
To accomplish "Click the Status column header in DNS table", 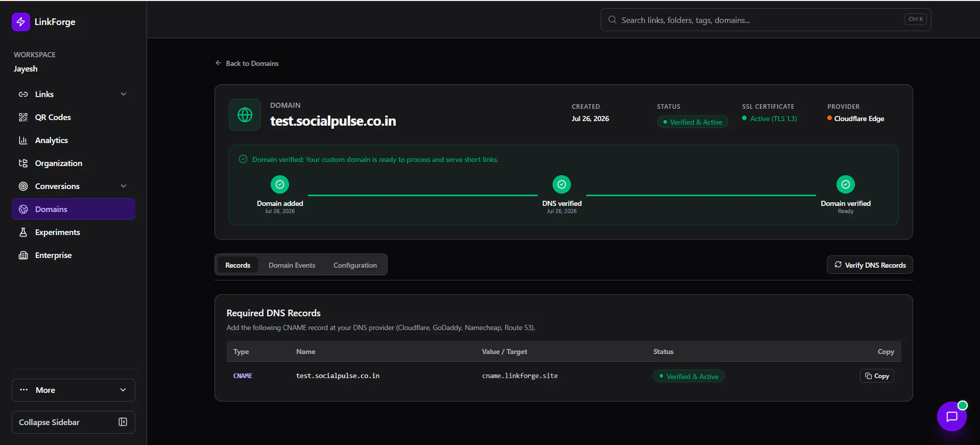I will (x=663, y=352).
